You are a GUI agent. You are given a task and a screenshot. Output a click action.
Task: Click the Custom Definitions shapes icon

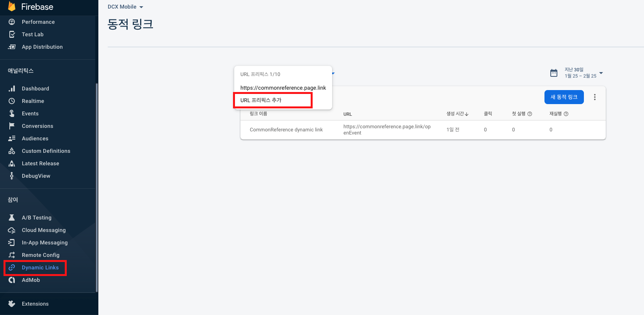coord(12,151)
